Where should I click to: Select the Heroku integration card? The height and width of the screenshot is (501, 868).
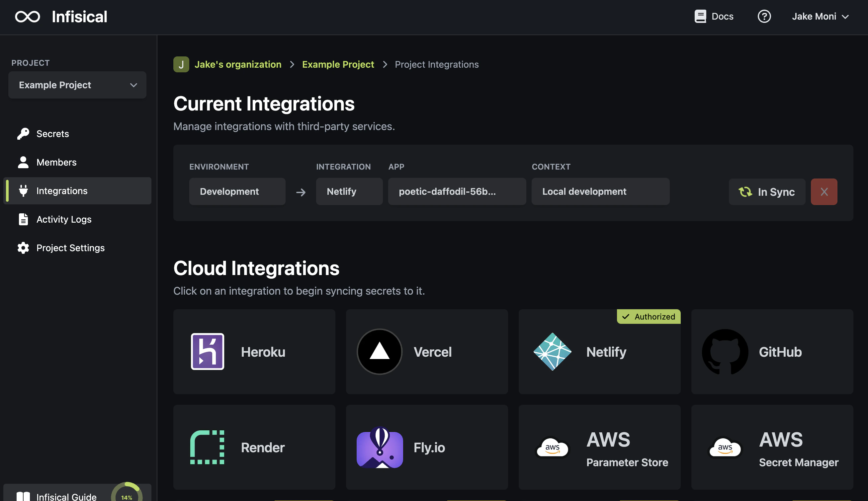click(x=254, y=351)
